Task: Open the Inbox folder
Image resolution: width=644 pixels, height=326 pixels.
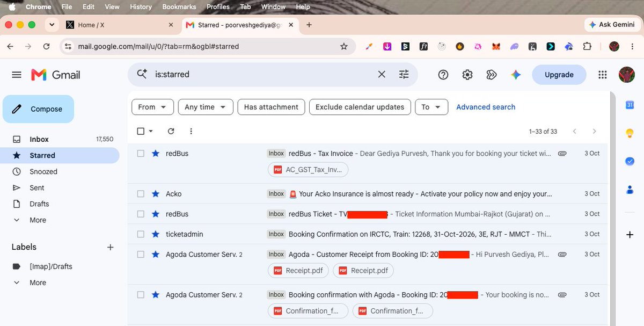Action: coord(60,139)
